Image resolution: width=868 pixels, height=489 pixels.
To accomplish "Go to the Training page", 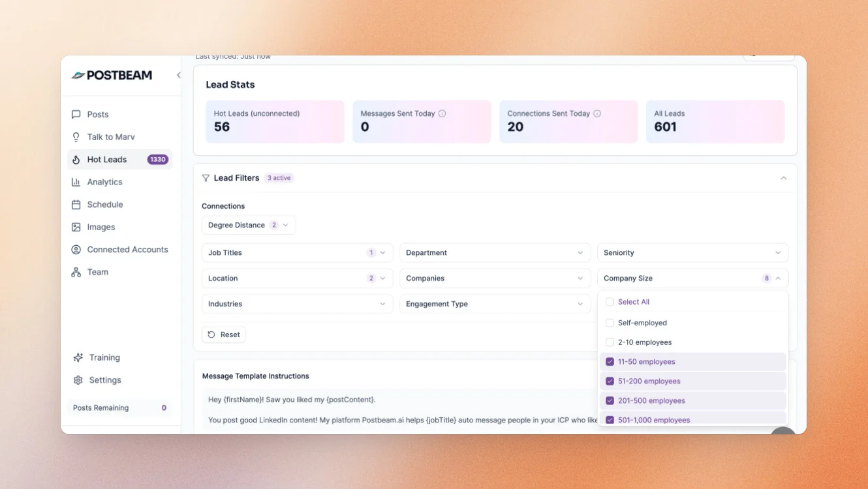I will coord(120,357).
